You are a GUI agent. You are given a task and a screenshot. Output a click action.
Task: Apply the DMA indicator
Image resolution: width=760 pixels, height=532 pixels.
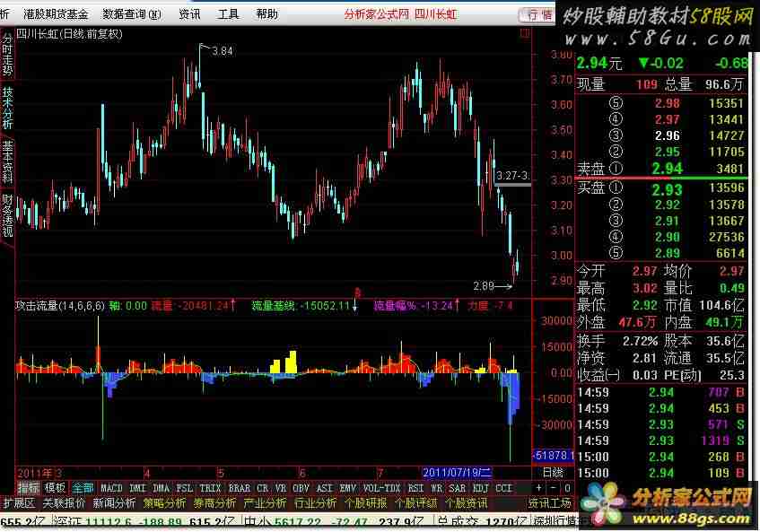[x=161, y=488]
